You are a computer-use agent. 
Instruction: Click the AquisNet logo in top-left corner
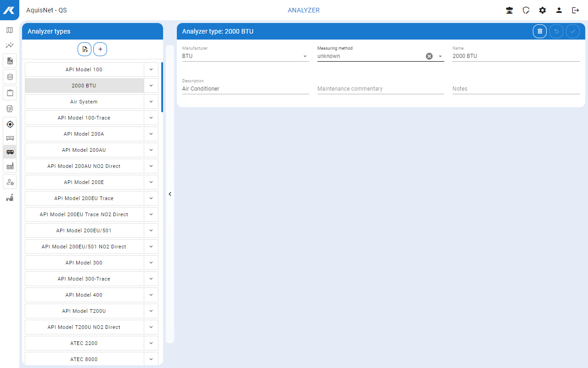pos(10,10)
